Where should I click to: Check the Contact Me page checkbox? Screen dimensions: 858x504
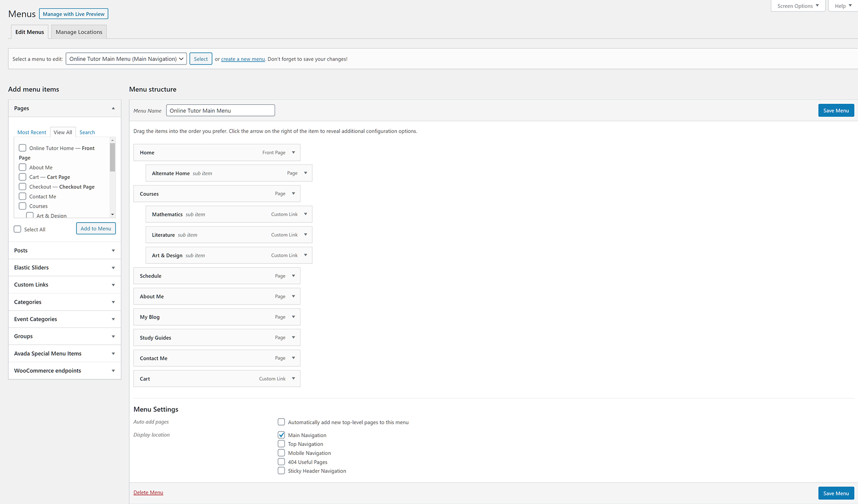click(x=22, y=196)
